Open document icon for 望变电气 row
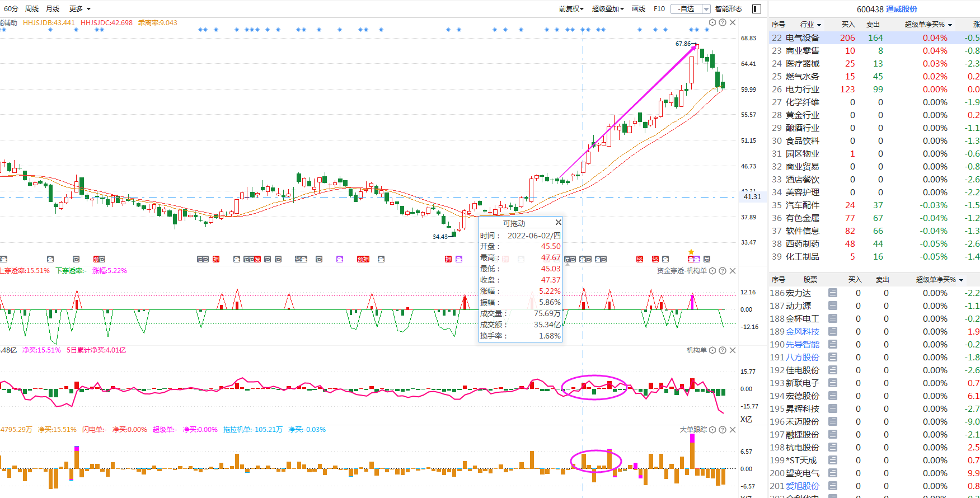The width and height of the screenshot is (980, 498). click(833, 473)
